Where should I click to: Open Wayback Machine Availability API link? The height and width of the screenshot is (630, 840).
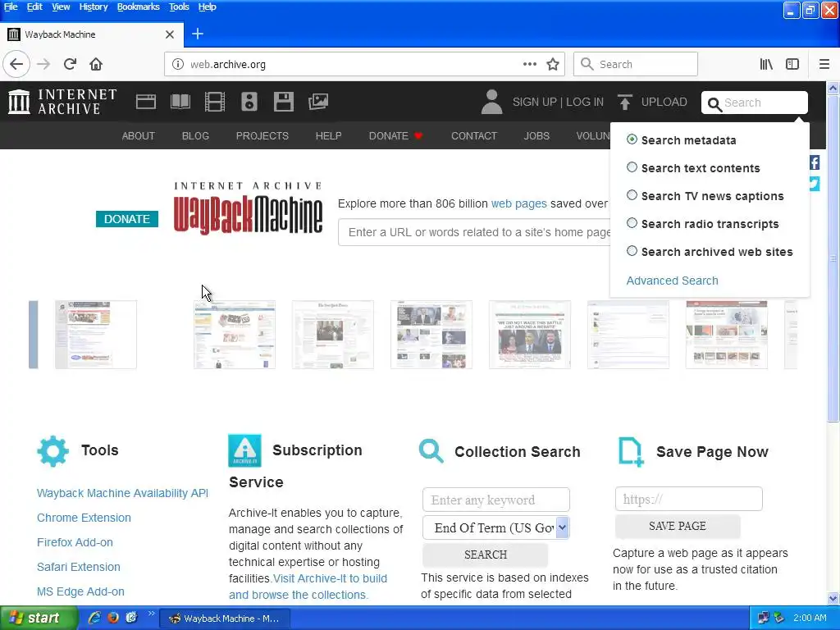coord(123,493)
